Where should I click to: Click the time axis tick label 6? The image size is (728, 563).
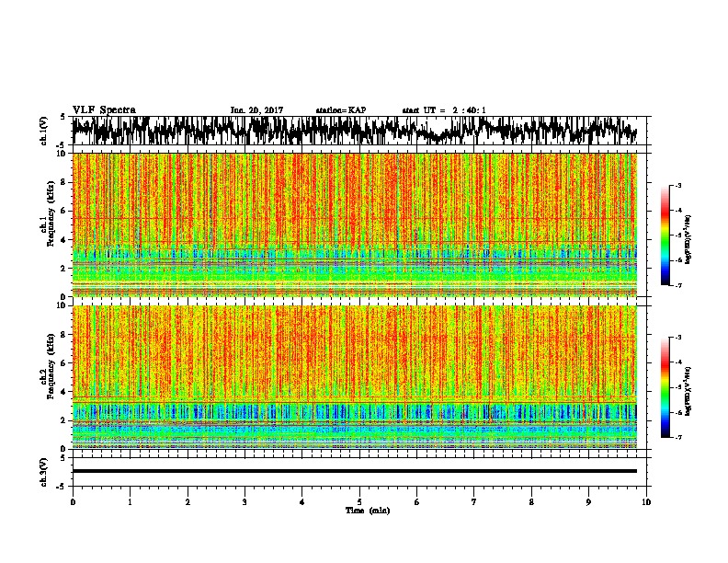417,502
